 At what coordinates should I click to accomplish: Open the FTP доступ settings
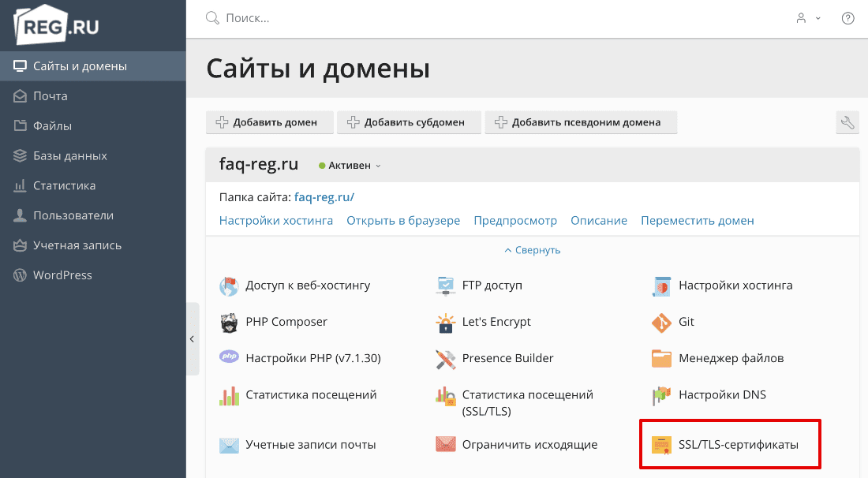coord(491,286)
